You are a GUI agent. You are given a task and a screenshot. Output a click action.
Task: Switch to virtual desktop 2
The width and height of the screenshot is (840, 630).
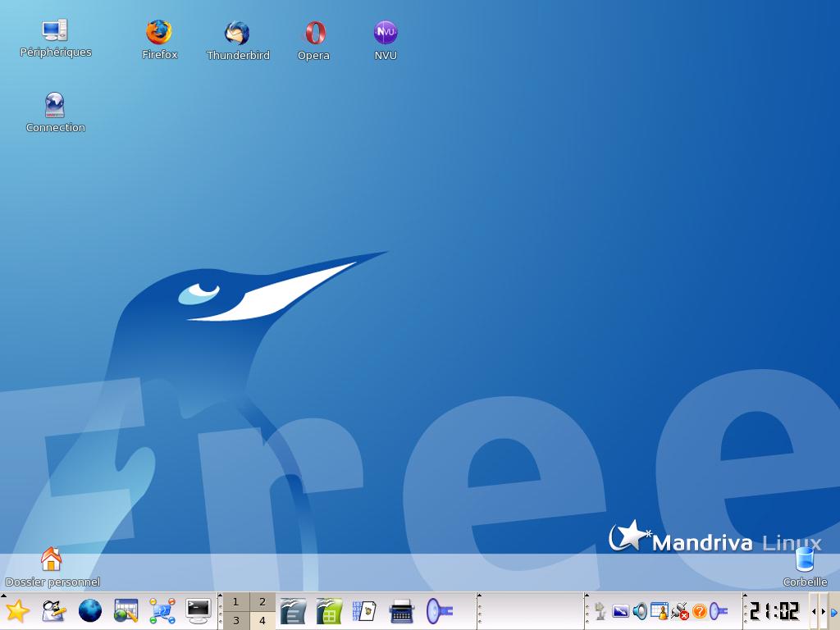click(262, 601)
